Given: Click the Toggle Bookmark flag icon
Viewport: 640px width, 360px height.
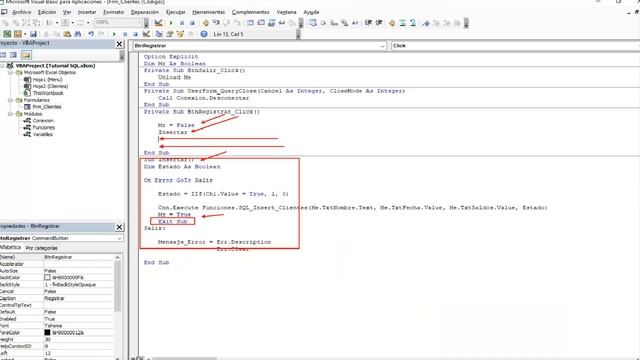Looking at the screenshot, I should tap(426, 23).
